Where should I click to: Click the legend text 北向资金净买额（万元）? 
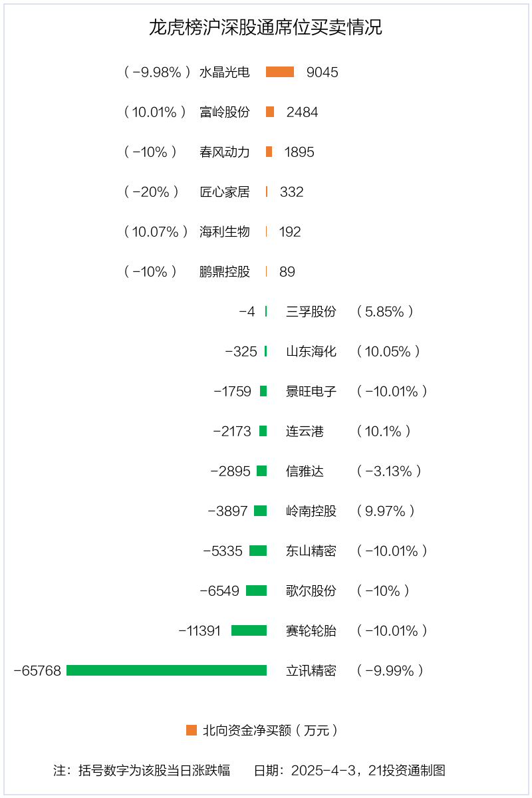(x=271, y=730)
